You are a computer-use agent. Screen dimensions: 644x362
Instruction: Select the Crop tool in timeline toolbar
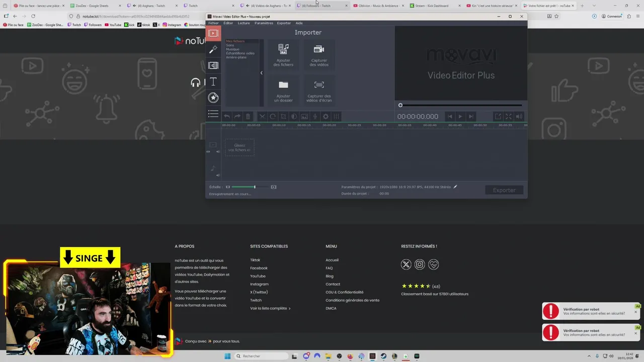pyautogui.click(x=283, y=117)
